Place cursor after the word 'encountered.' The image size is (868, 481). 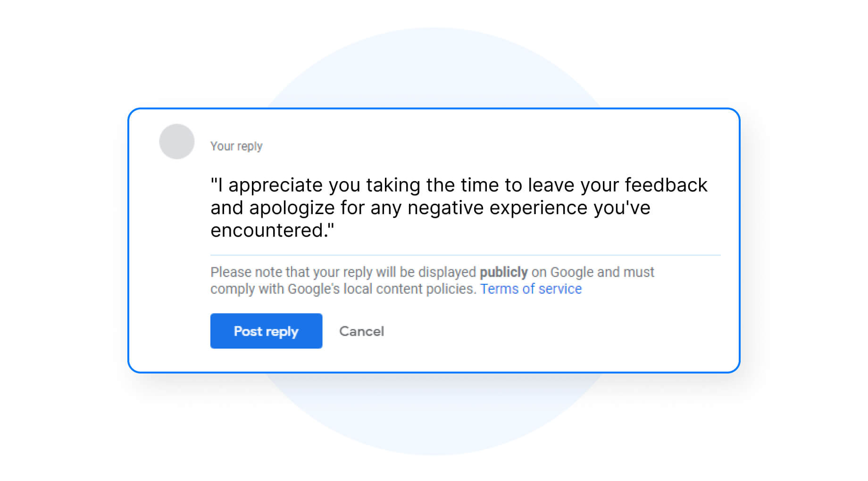tap(328, 231)
